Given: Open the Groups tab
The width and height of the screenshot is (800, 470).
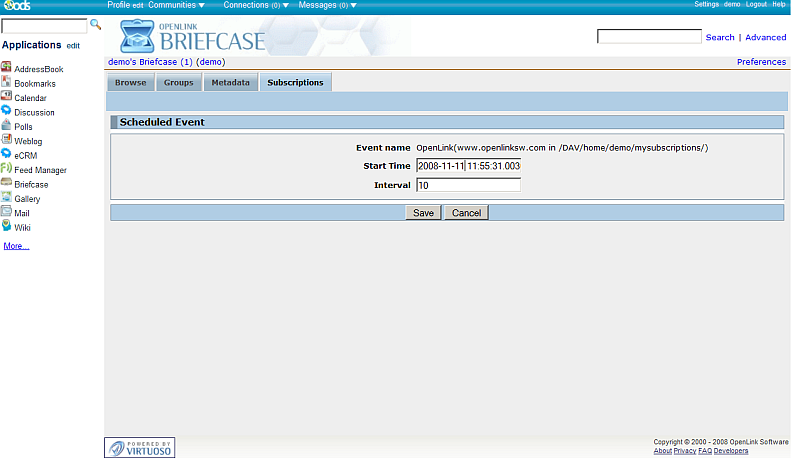Looking at the screenshot, I should [x=178, y=83].
